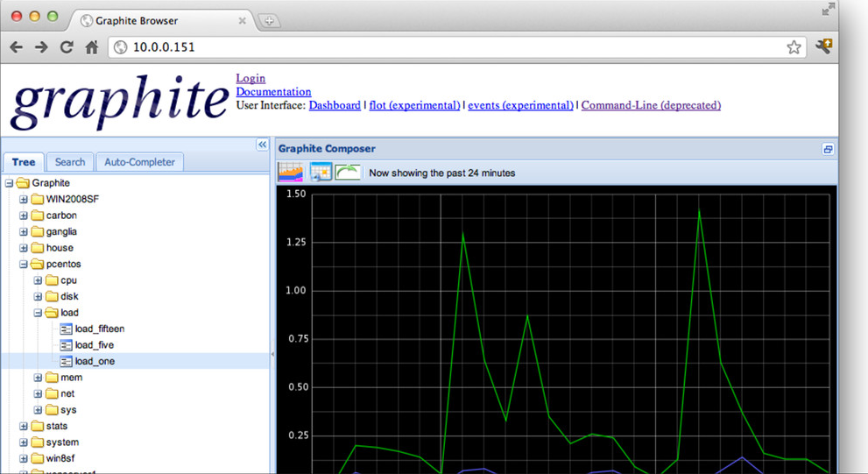This screenshot has height=474, width=868.
Task: Click the system folder icon
Action: 37,442
